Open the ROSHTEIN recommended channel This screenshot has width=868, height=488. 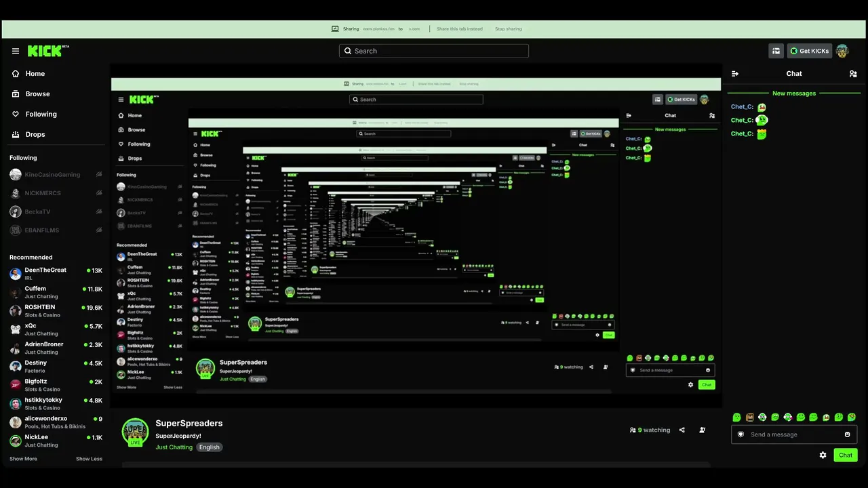coord(56,311)
